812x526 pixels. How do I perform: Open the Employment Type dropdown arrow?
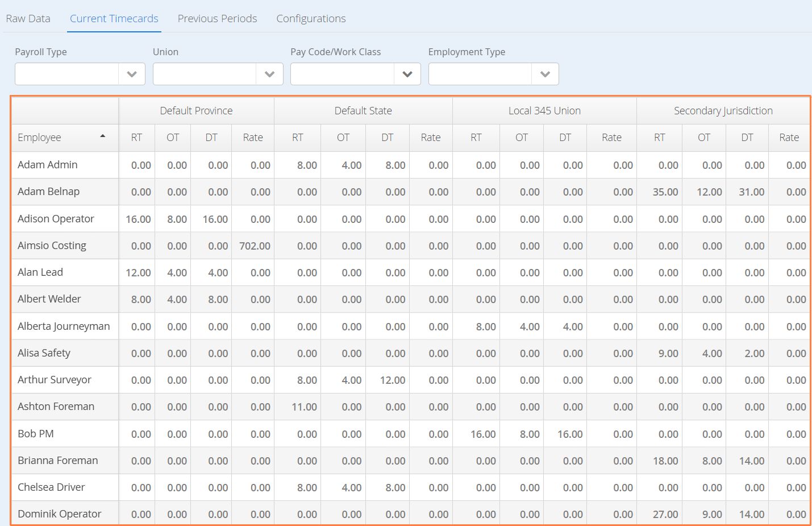pyautogui.click(x=546, y=74)
